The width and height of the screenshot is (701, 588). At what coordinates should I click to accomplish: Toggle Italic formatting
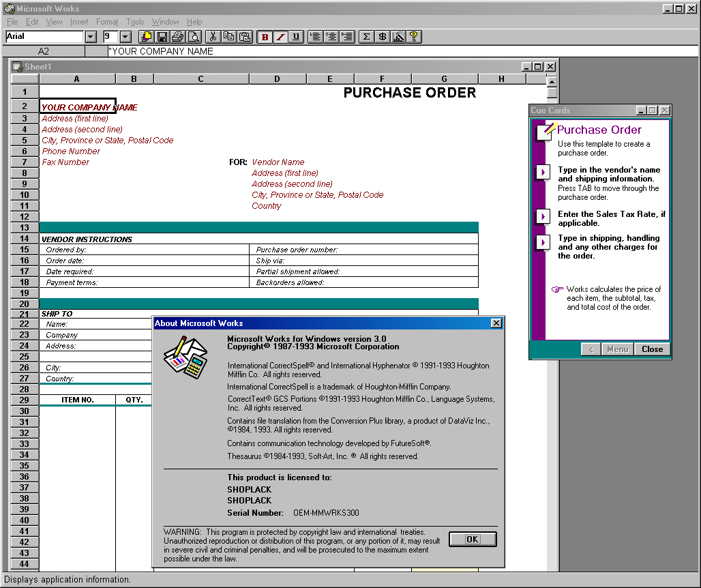coord(280,37)
